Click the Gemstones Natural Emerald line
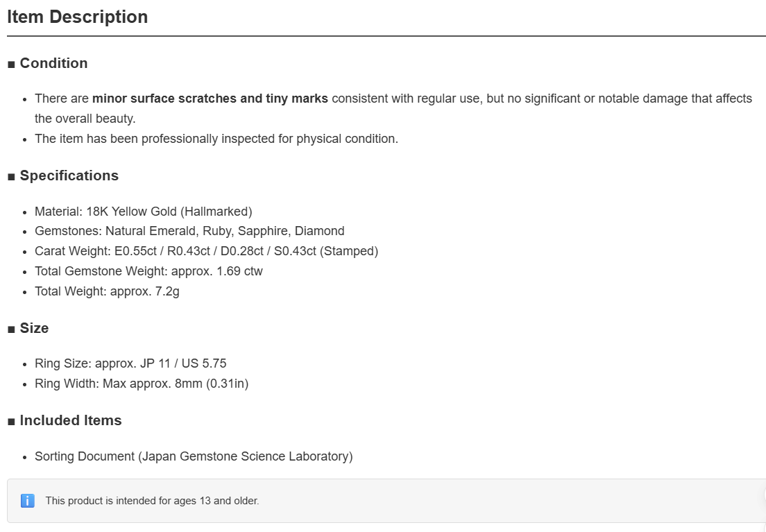 [x=189, y=231]
